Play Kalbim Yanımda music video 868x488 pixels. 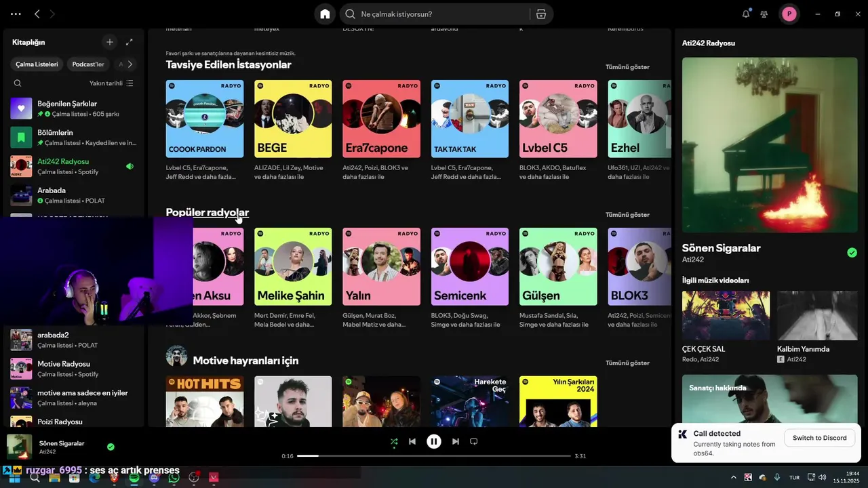[x=817, y=316]
